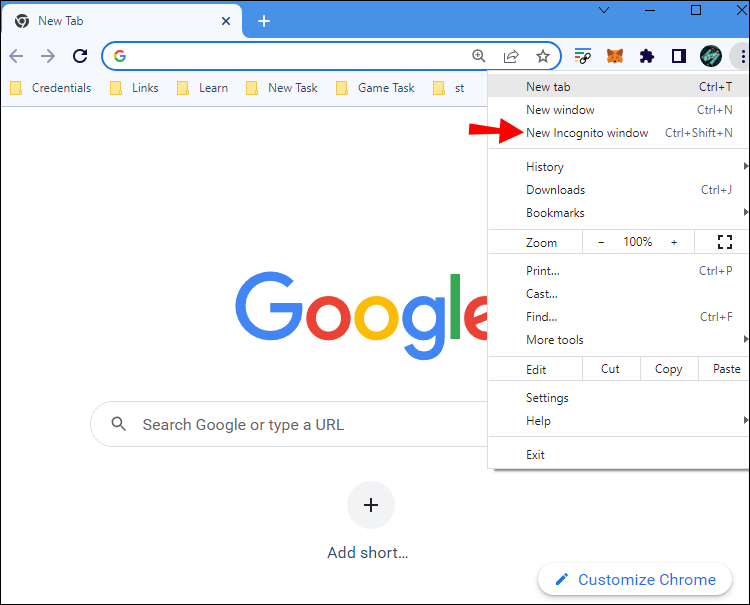The image size is (750, 605).
Task: Toggle the side panel icon
Action: coord(679,56)
